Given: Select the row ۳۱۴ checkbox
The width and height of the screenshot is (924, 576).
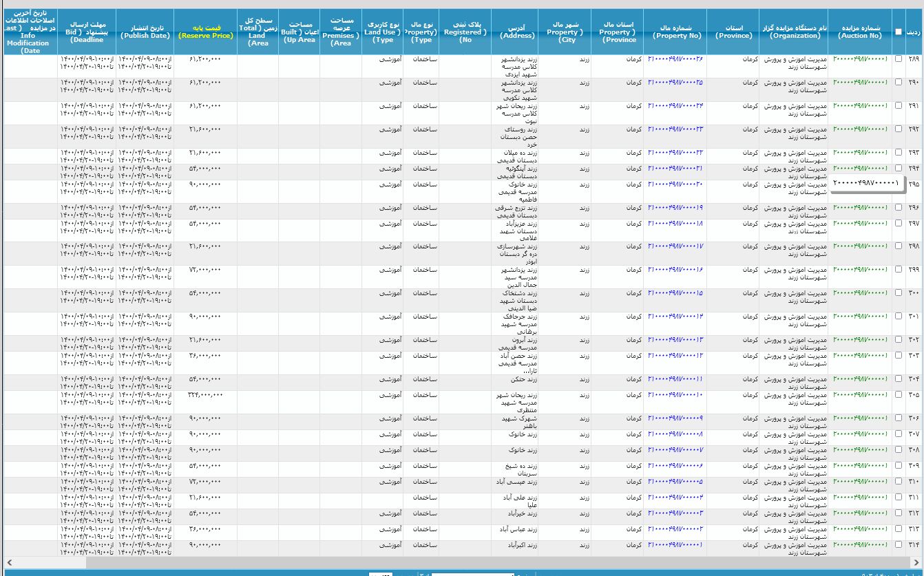Looking at the screenshot, I should 899,544.
